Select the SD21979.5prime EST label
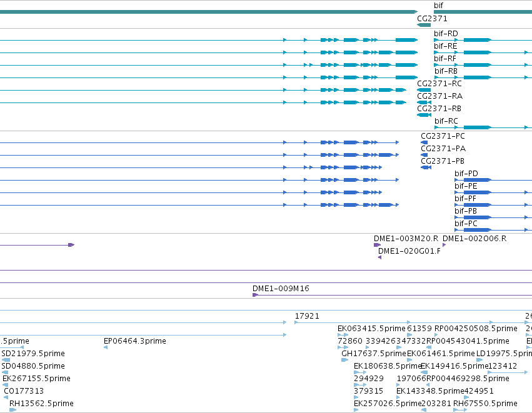Screen dimensions: 532x413 click(33, 354)
